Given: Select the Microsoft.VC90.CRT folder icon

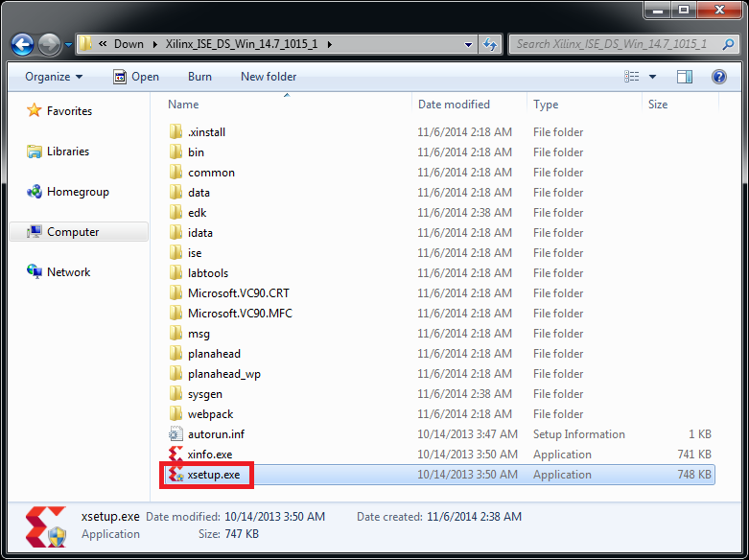Looking at the screenshot, I should pos(176,292).
